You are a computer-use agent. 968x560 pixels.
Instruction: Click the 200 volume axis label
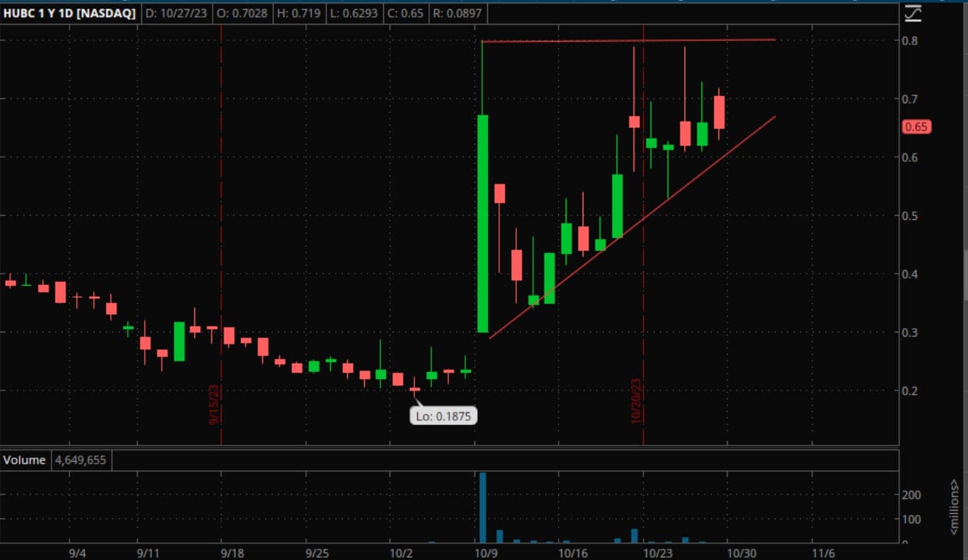tap(912, 494)
